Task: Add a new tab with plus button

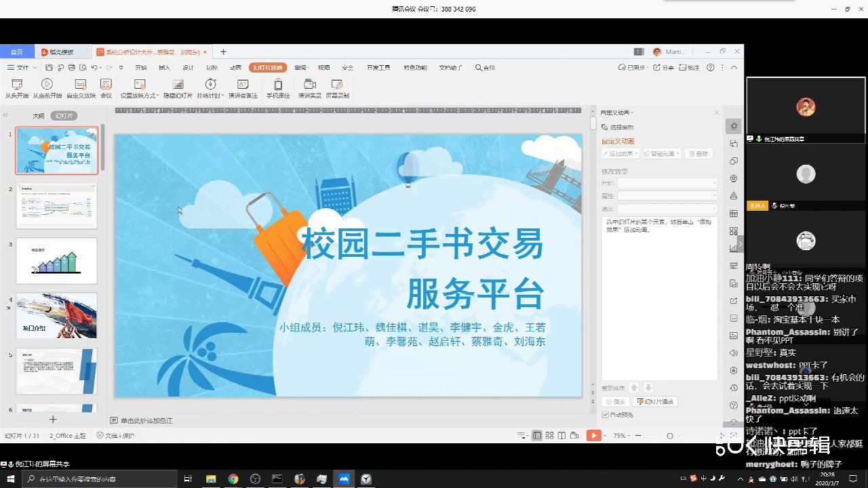Action: (223, 52)
